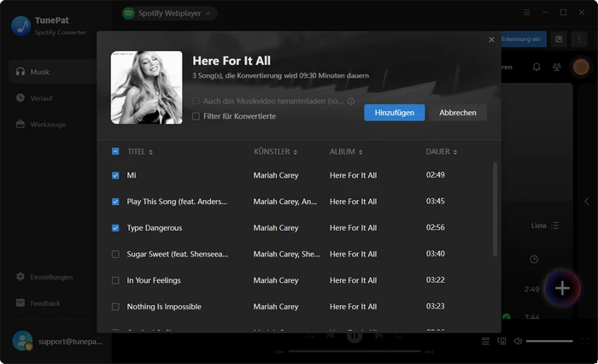Mute using the speaker icon
The height and width of the screenshot is (364, 598).
point(518,341)
